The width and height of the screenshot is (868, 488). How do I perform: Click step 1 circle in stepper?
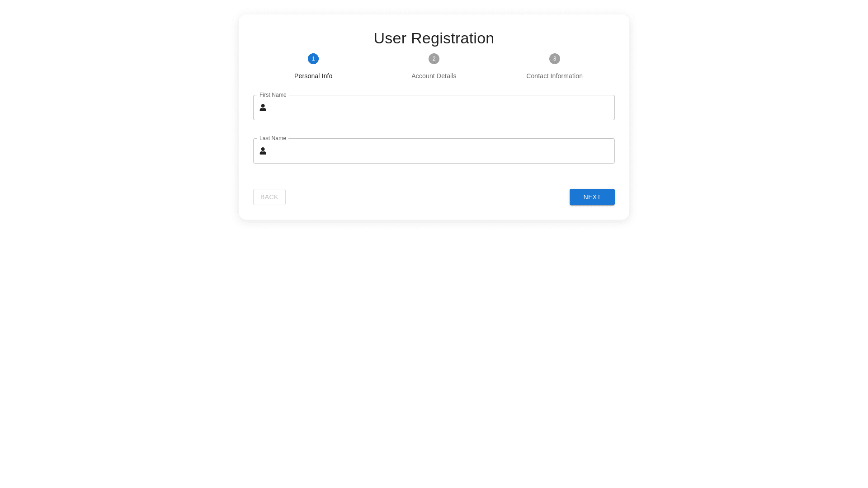coord(313,59)
